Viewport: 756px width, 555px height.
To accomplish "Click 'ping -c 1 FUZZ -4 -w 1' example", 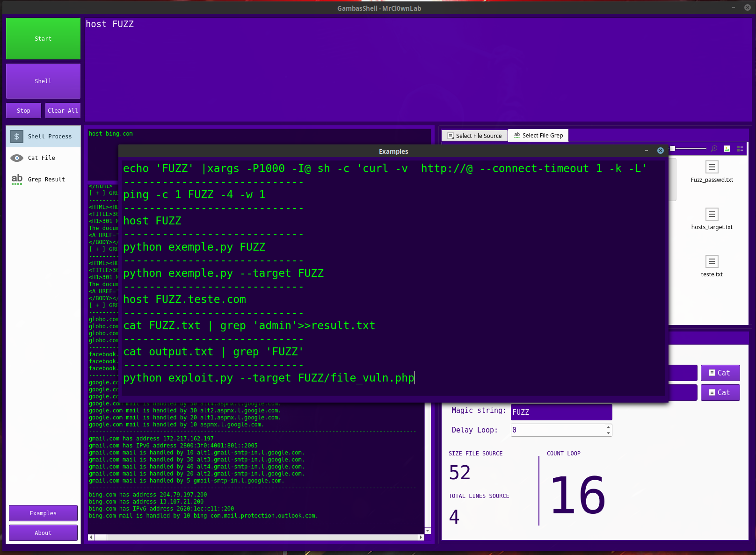I will click(x=194, y=195).
